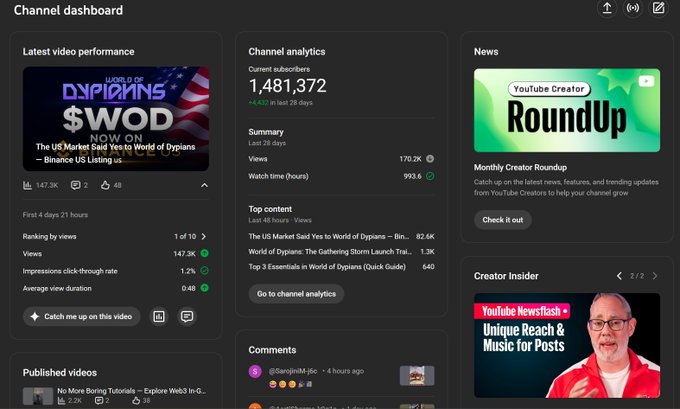Click Go to channel analytics button
Image resolution: width=680 pixels, height=409 pixels.
tap(296, 294)
